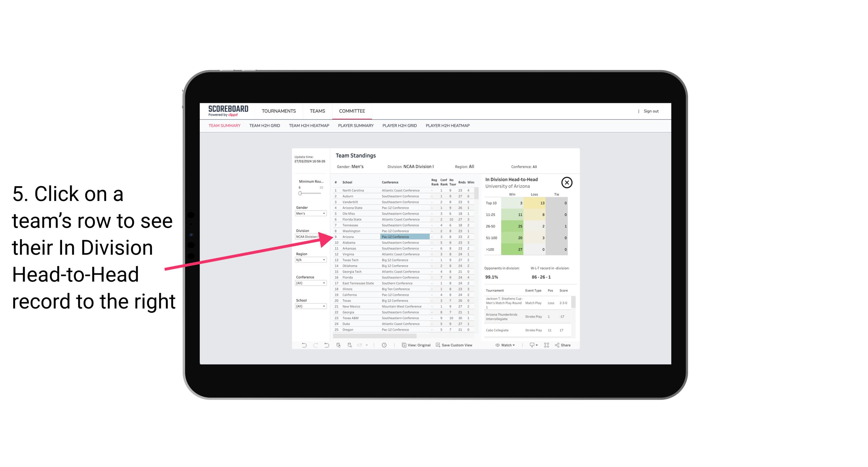
Task: Click the Watch icon to monitor standings
Action: click(504, 345)
